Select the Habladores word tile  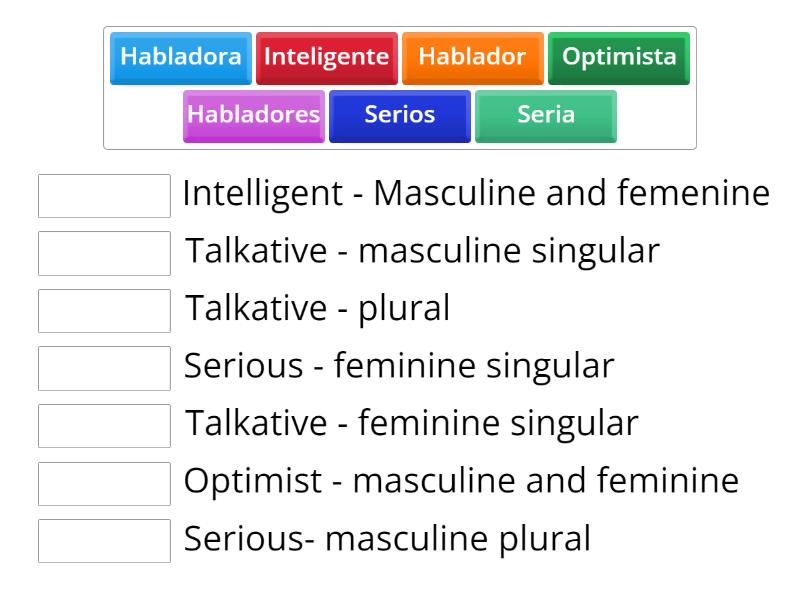click(252, 115)
